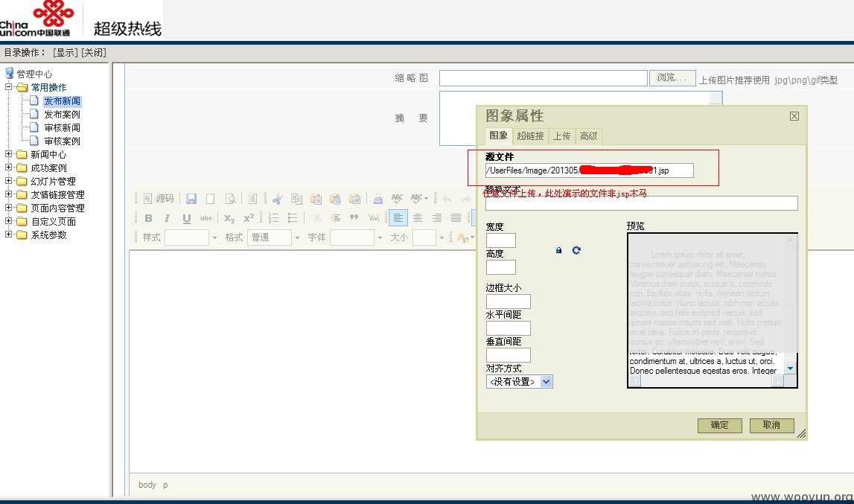
Task: Switch to the 超链接 tab
Action: coord(530,136)
